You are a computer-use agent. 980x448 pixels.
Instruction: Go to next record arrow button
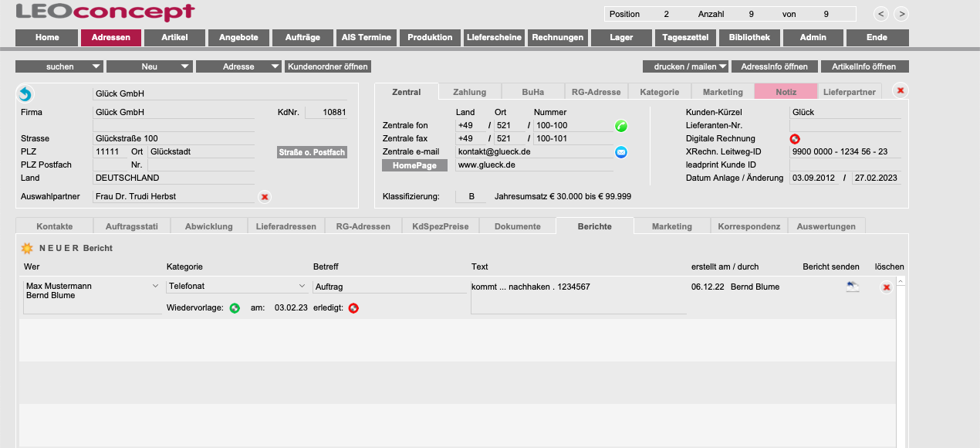[901, 14]
